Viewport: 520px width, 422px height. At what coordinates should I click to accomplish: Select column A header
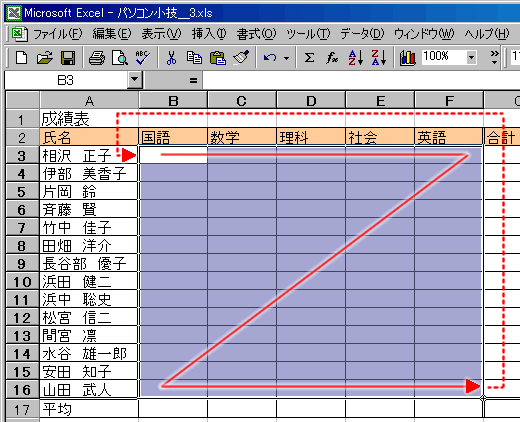click(x=89, y=100)
